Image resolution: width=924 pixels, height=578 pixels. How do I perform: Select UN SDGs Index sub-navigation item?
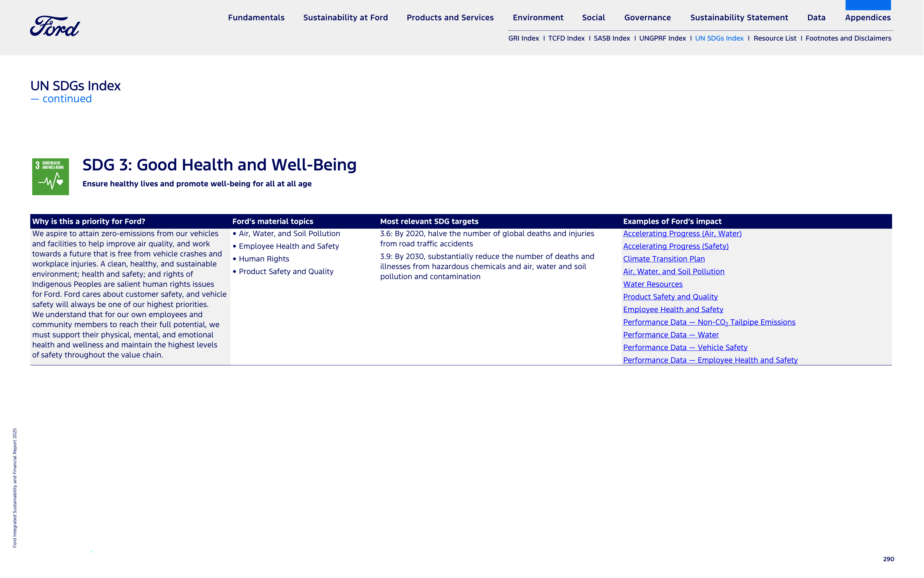point(719,38)
